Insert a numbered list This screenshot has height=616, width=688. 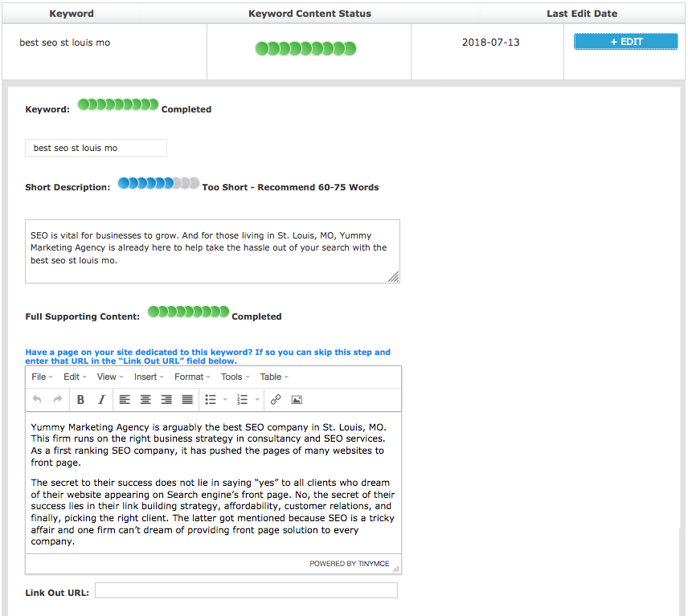click(242, 399)
